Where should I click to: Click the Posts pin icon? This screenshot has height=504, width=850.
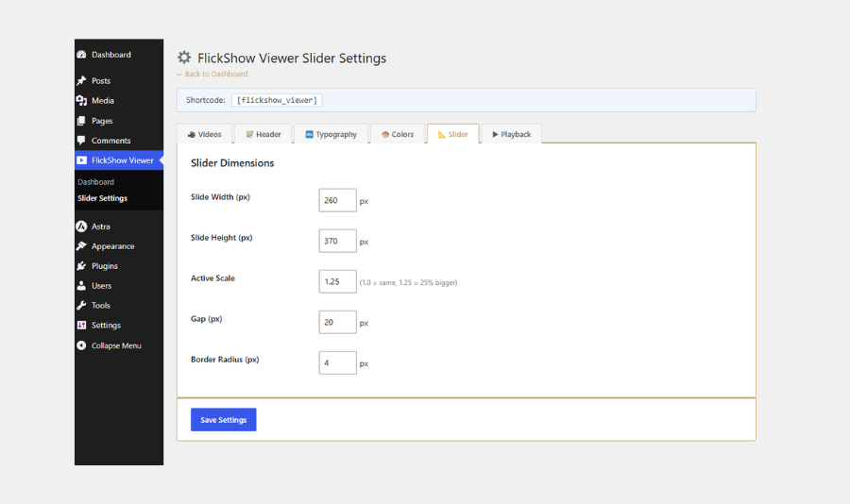[81, 81]
